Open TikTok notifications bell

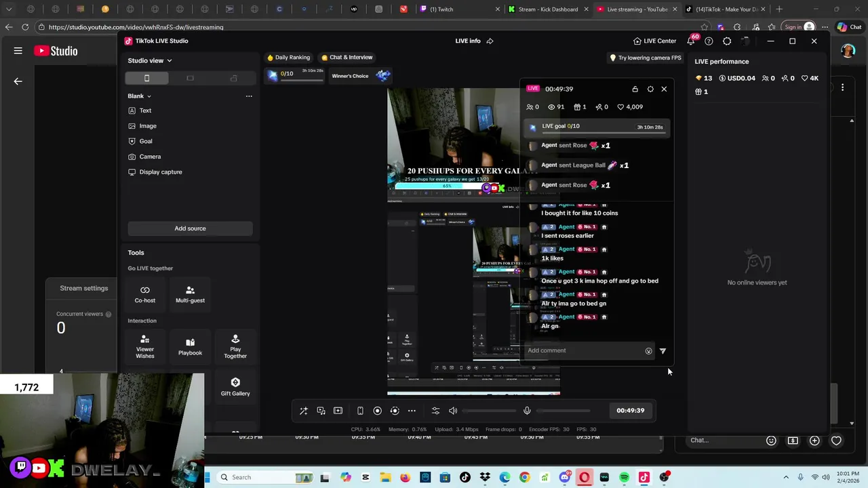pyautogui.click(x=690, y=41)
